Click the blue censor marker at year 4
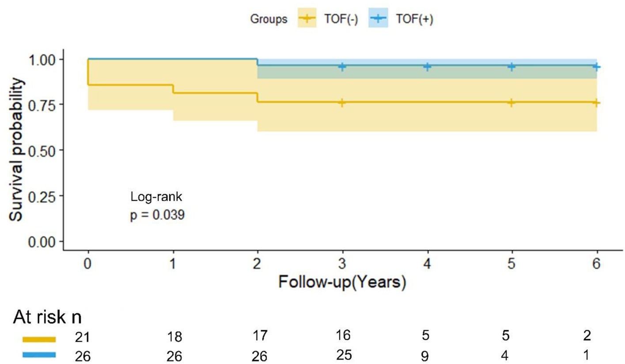Viewport: 625px width, 364px height. pyautogui.click(x=427, y=66)
